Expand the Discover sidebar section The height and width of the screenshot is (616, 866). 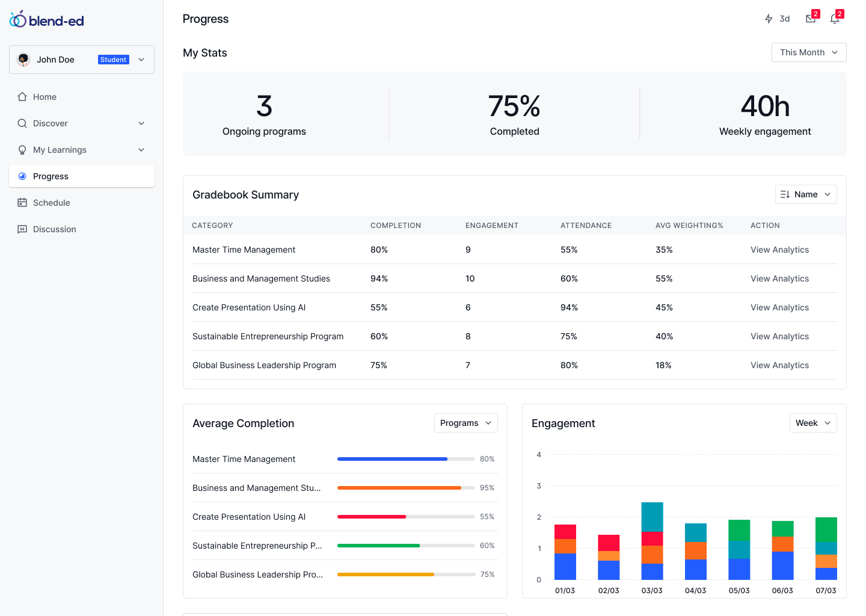(141, 123)
